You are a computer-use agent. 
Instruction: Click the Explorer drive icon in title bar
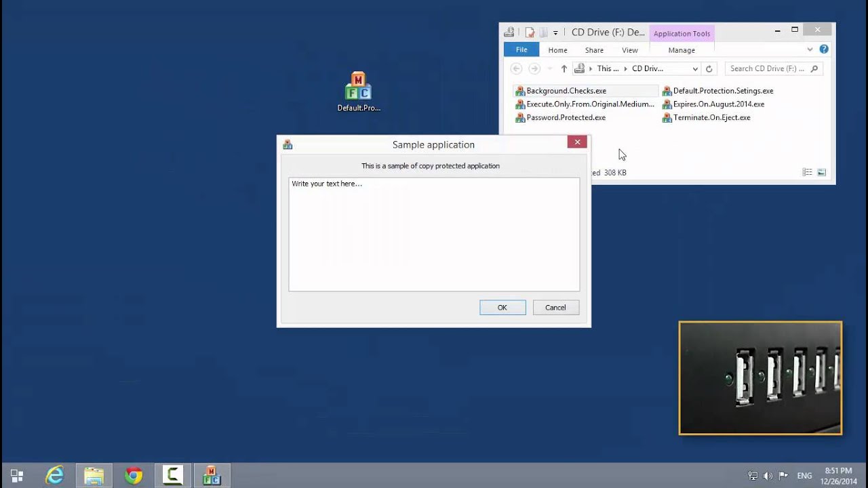click(x=509, y=32)
